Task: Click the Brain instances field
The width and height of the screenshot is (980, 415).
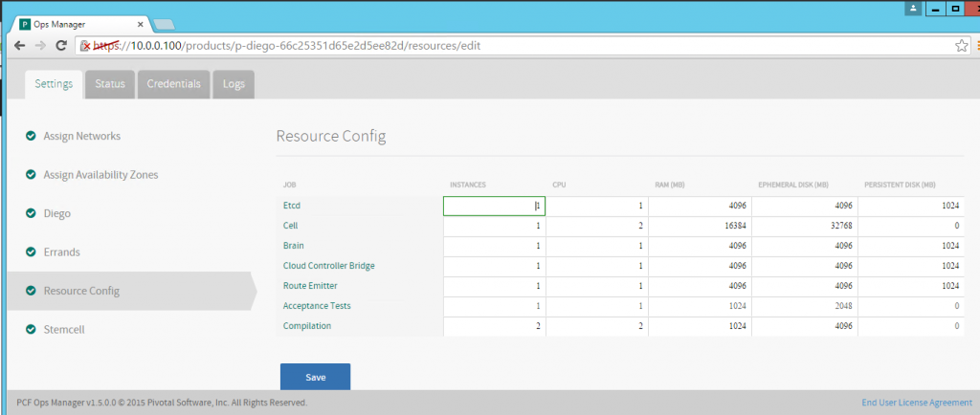Action: pyautogui.click(x=495, y=246)
